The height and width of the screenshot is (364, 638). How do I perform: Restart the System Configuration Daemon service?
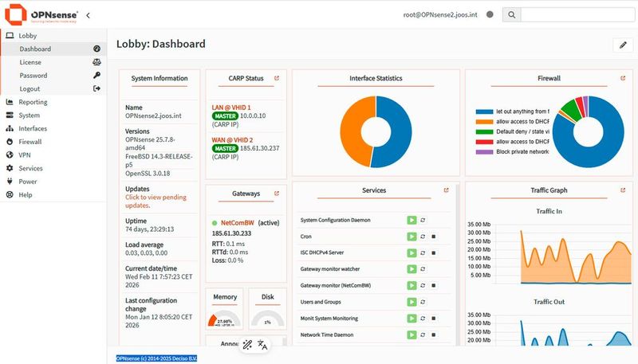point(423,220)
